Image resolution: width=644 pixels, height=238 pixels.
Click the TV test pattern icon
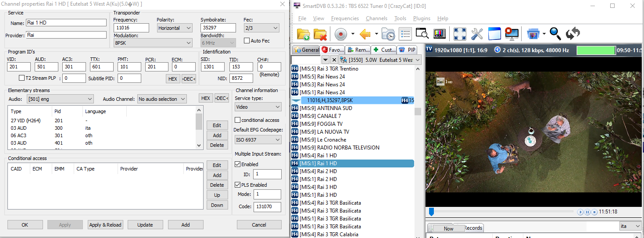(439, 34)
